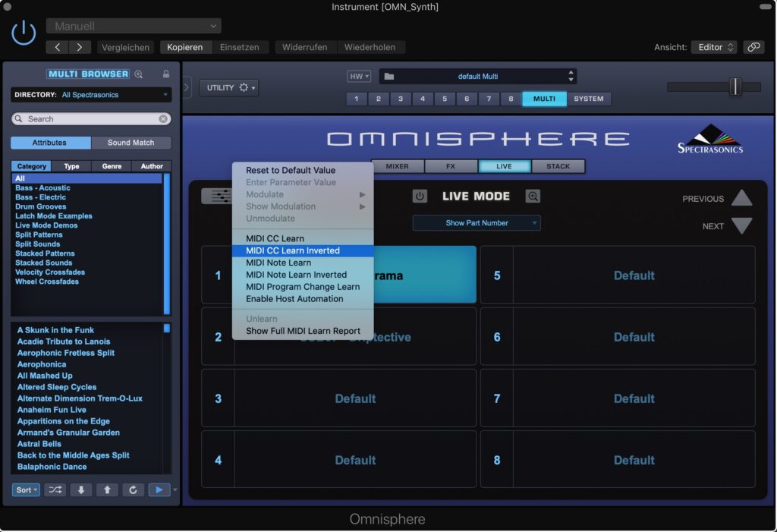Switch to the STACK tab
Viewport: 777px width, 532px height.
coord(558,166)
